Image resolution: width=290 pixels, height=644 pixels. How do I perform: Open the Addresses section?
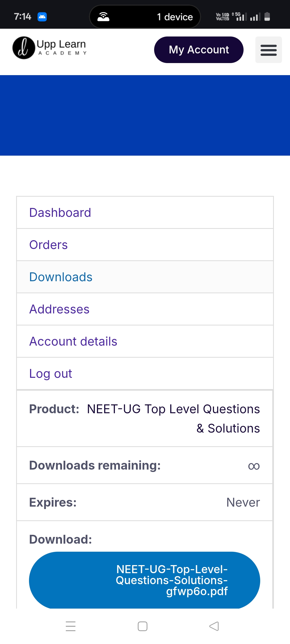(x=59, y=309)
